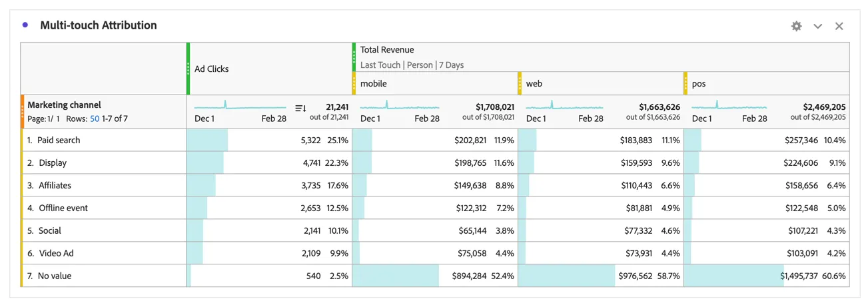Click the pos column sparkline chart
This screenshot has width=868, height=303.
point(730,106)
